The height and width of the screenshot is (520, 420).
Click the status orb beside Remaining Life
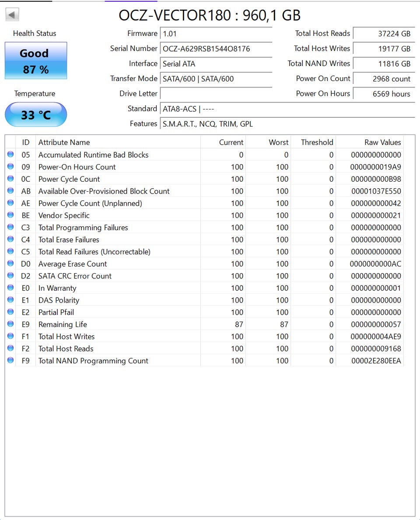[10, 323]
